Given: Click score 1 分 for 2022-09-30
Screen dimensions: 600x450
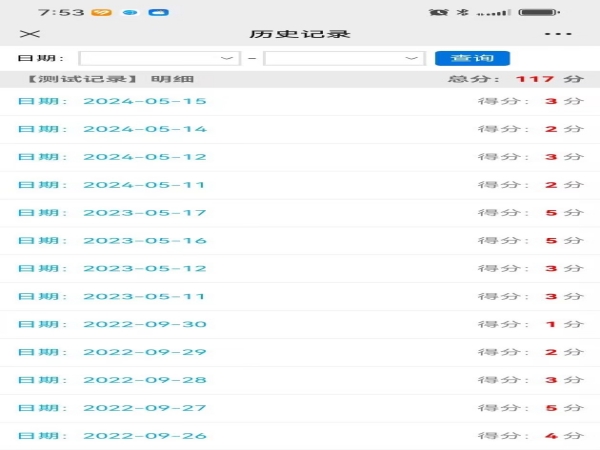Looking at the screenshot, I should click(x=564, y=325).
